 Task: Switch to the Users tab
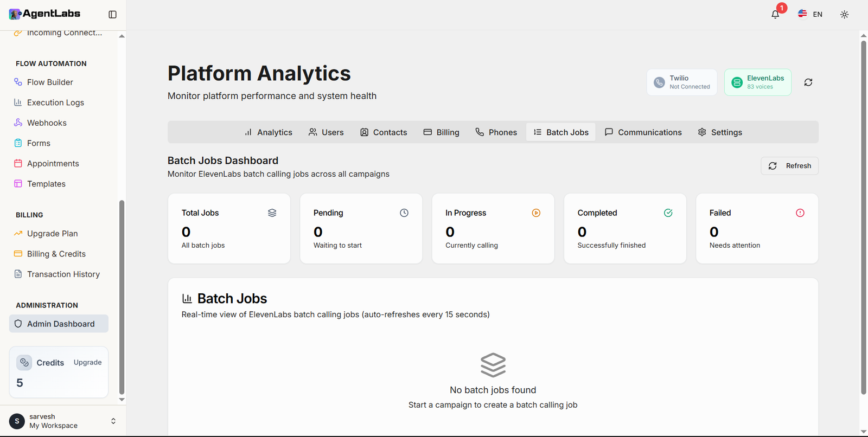[326, 132]
